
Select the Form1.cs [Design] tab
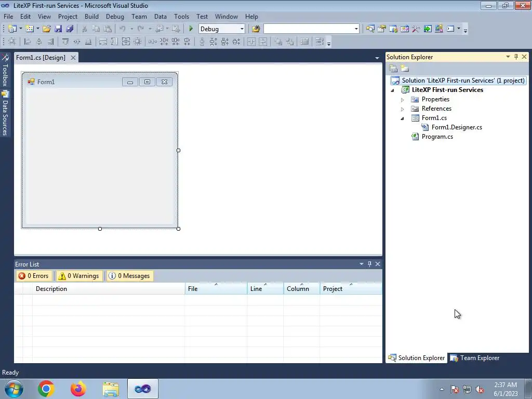point(41,58)
